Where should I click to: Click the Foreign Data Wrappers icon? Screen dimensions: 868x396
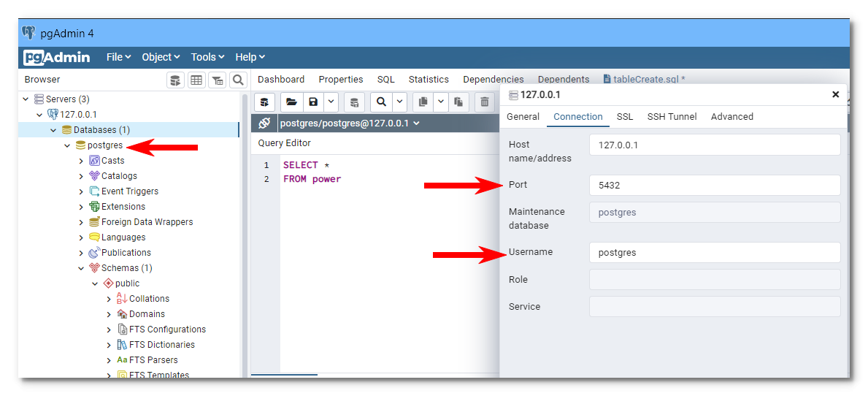(94, 221)
